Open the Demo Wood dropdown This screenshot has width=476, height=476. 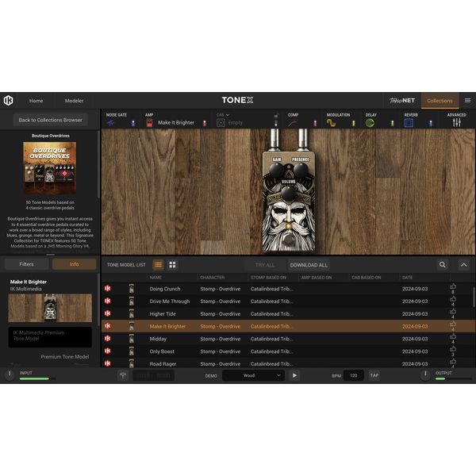[x=254, y=375]
